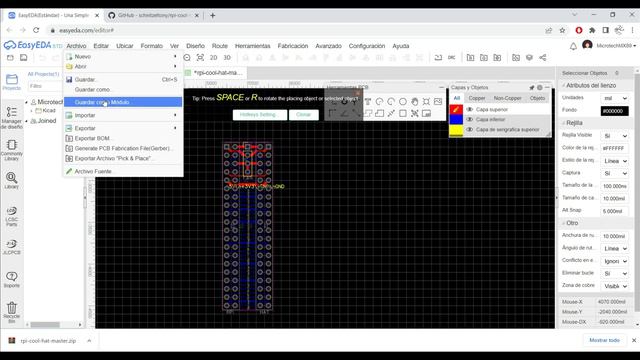Image resolution: width=640 pixels, height=360 pixels.
Task: Click Mostrar todo in the downloads bar
Action: click(604, 340)
